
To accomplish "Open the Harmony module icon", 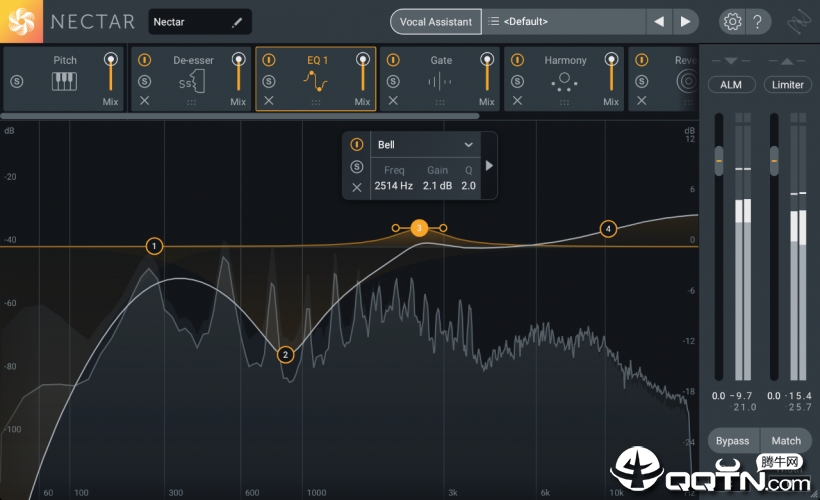I will (x=564, y=82).
